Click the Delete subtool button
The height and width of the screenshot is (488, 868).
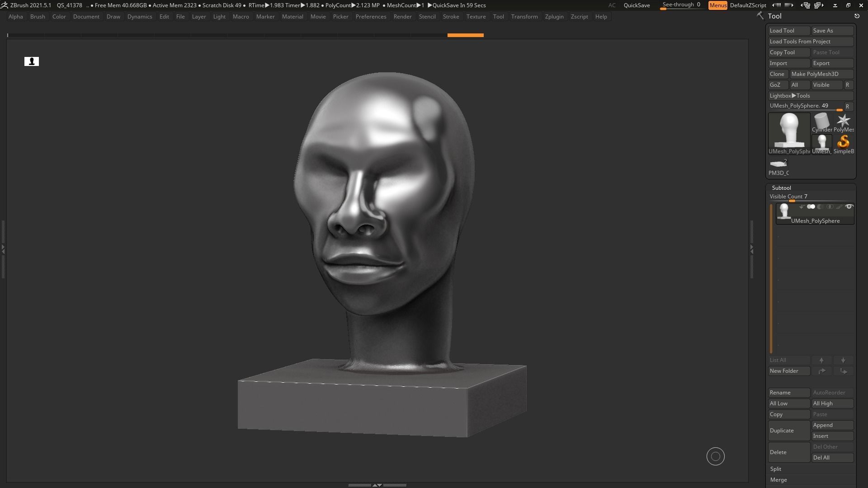tap(789, 452)
